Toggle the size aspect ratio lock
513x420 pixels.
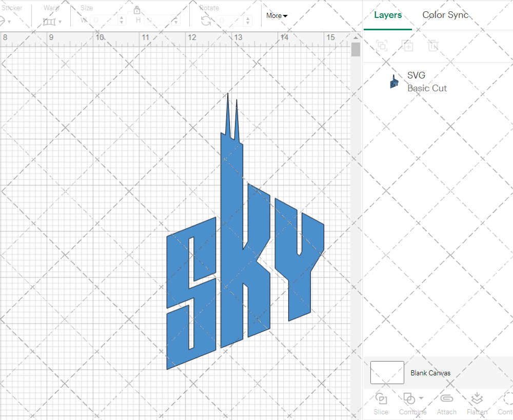(137, 10)
